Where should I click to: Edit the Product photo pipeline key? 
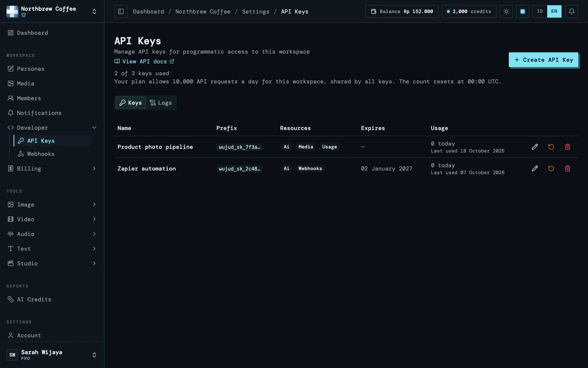coord(535,147)
